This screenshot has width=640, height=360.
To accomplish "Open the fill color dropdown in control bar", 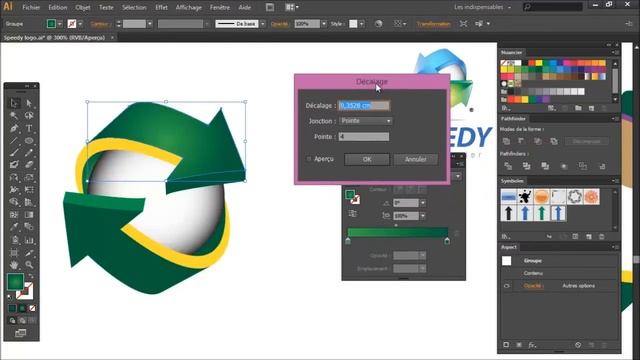I will (x=60, y=24).
